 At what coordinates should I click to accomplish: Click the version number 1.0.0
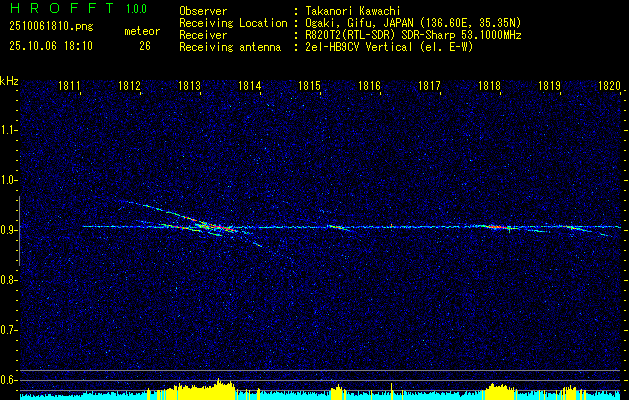click(136, 9)
